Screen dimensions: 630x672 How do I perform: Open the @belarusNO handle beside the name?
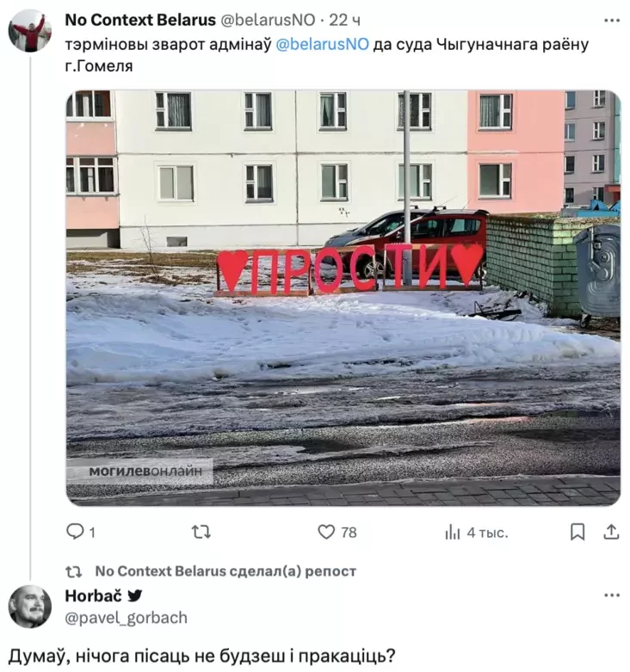268,20
